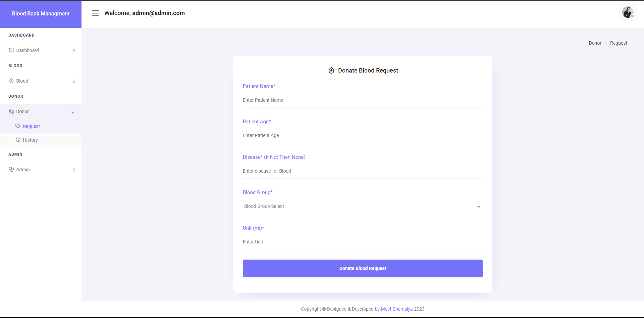This screenshot has height=318, width=644.
Task: Submit the Donate Blood Request button
Action: 363,268
